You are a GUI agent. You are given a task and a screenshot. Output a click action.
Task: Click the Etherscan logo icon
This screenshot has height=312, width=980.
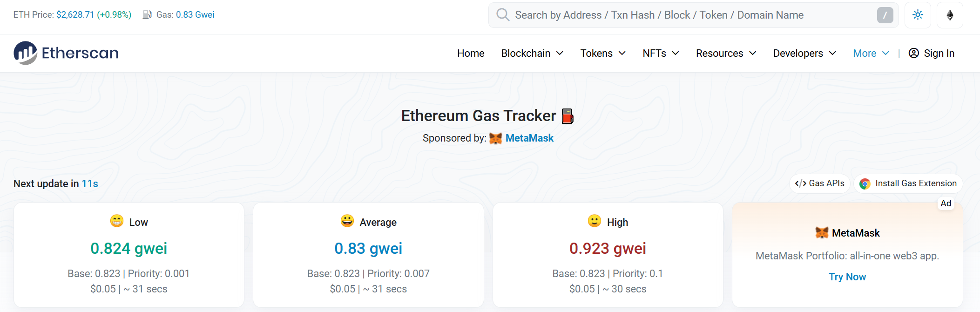click(25, 53)
